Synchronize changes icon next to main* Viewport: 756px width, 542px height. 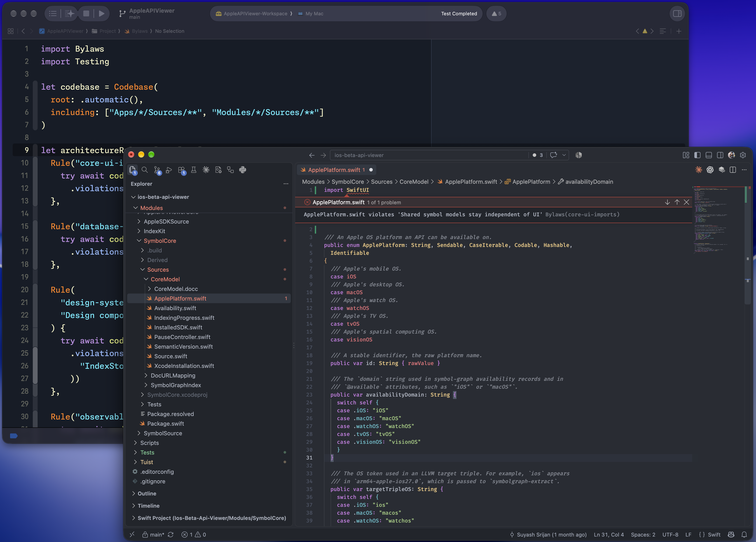pyautogui.click(x=171, y=534)
